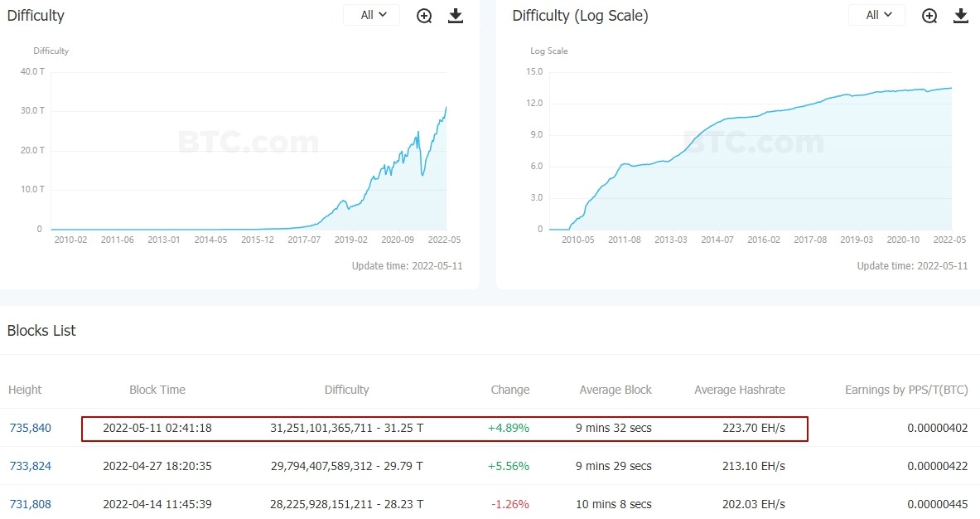Open block height 733,824
Screen dimensions: 980x519
coord(30,466)
